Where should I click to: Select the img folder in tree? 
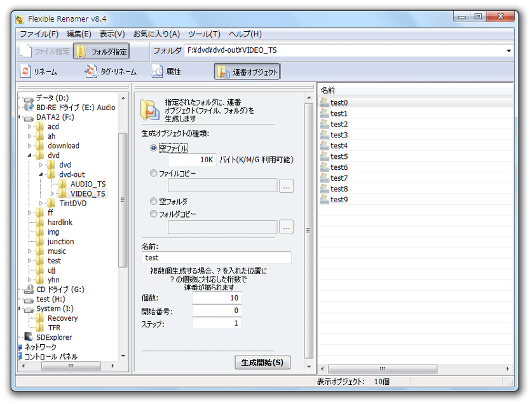pos(53,232)
